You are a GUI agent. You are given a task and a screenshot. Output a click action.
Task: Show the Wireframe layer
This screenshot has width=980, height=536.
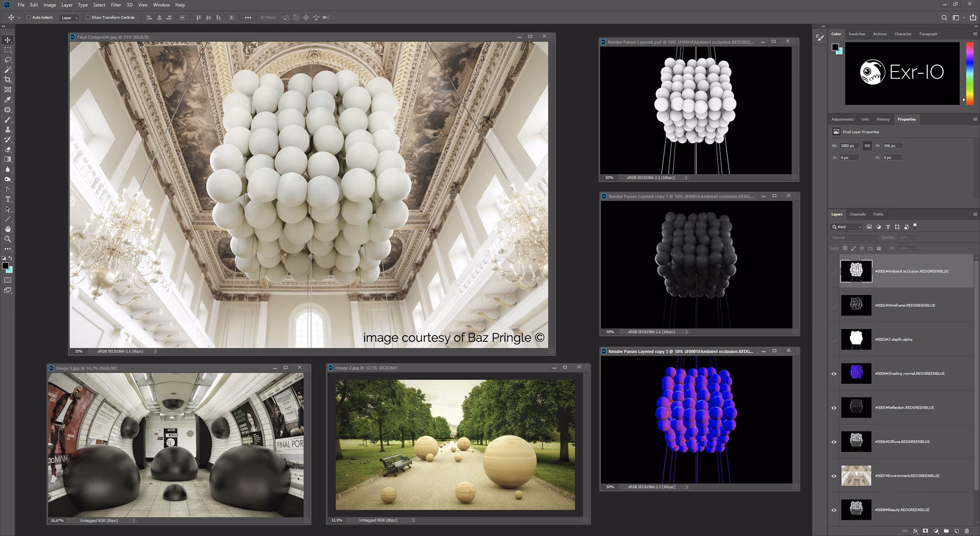tap(834, 305)
